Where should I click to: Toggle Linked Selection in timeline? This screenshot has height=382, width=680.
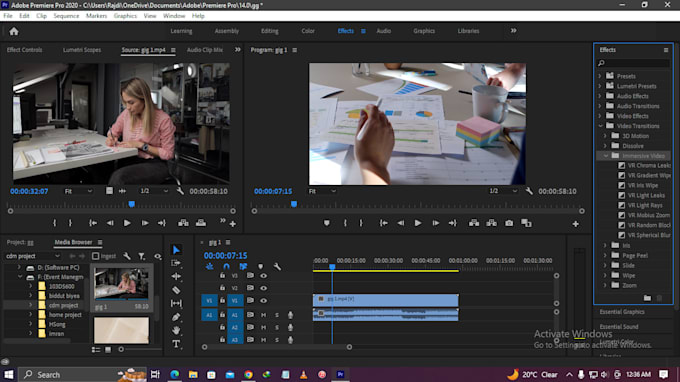click(x=243, y=267)
